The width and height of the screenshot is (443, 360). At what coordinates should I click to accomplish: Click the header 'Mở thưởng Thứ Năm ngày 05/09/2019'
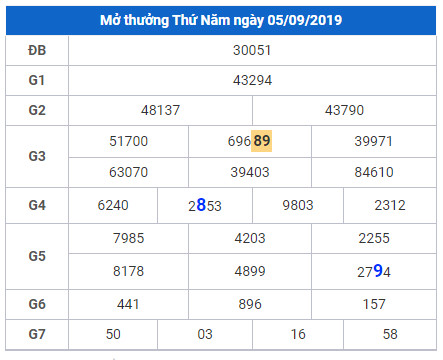[221, 20]
